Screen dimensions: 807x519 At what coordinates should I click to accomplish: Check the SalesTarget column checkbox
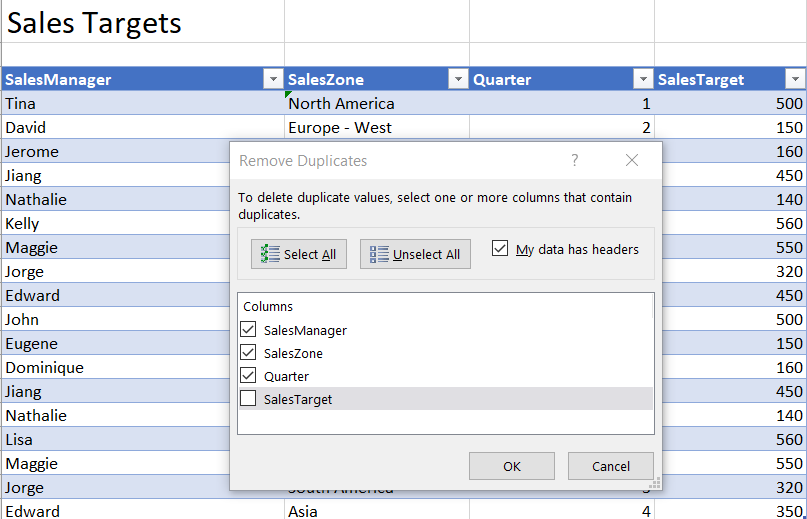[248, 398]
